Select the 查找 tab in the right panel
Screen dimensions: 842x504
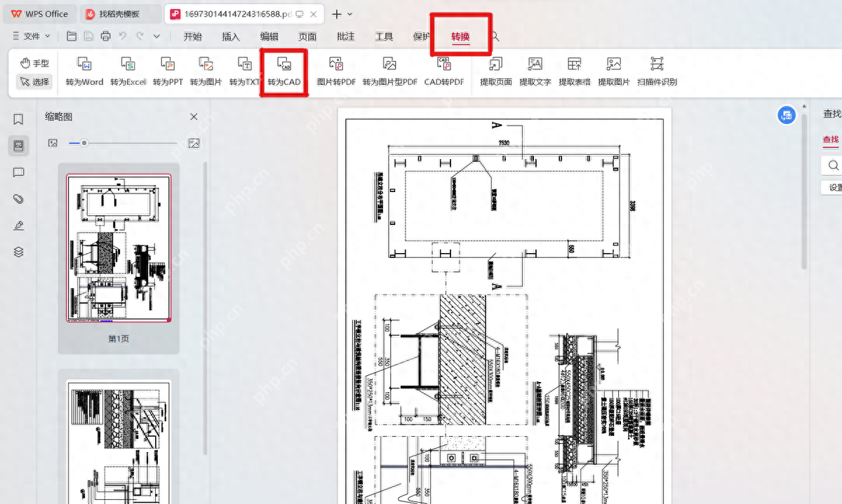[x=831, y=139]
